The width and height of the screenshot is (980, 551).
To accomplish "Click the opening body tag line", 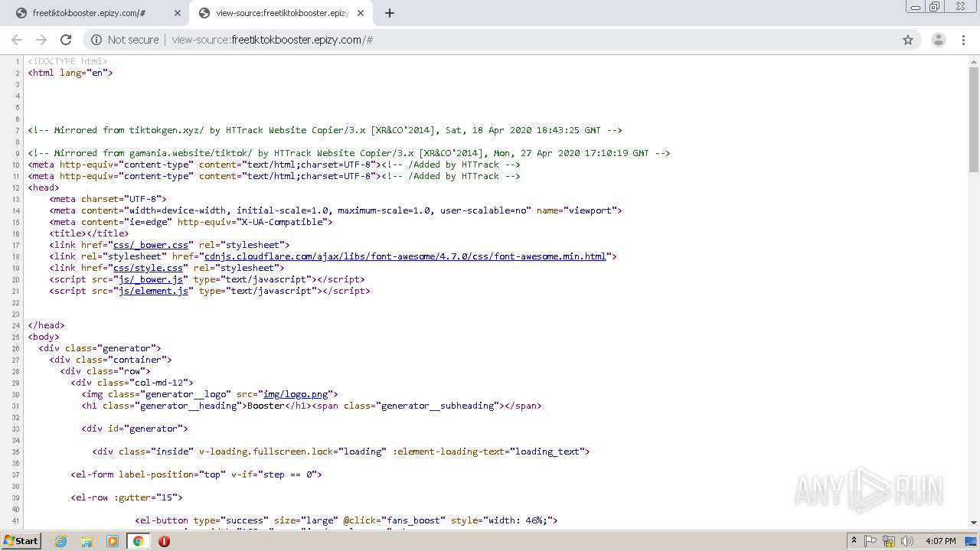I will (44, 337).
